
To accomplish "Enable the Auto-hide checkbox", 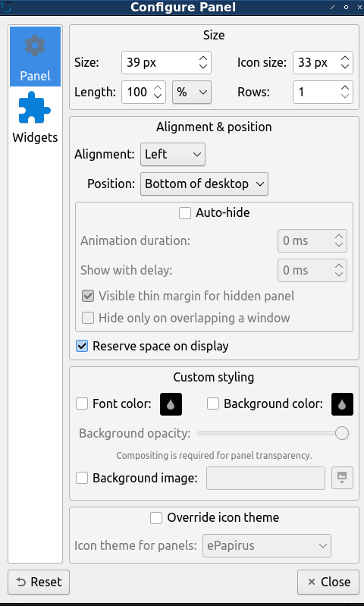I will (185, 213).
